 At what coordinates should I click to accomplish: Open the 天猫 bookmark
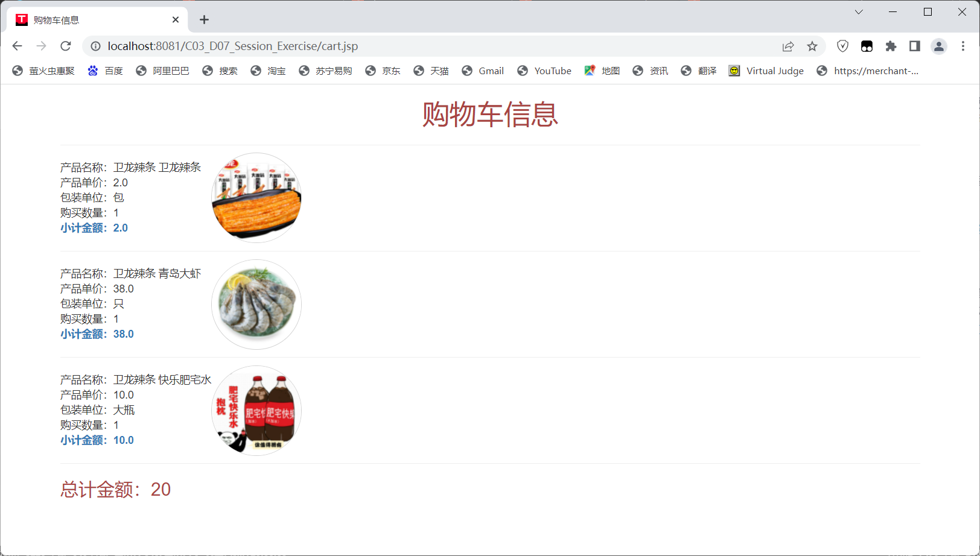coord(431,71)
